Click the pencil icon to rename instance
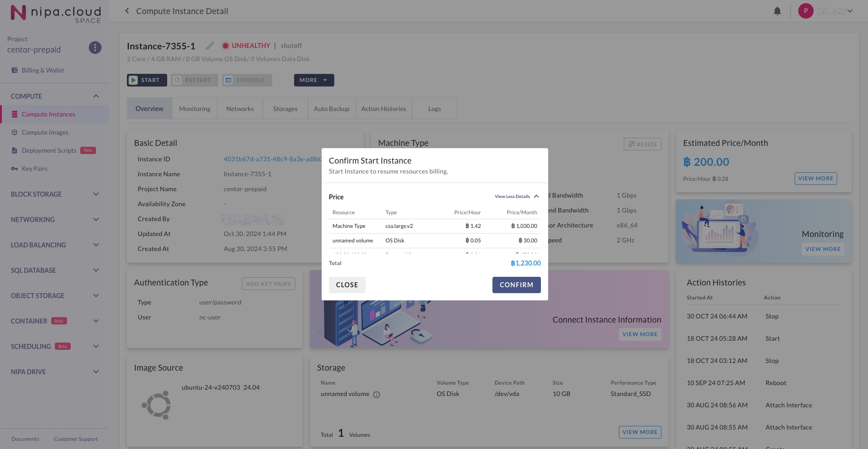The image size is (868, 449). tap(210, 46)
